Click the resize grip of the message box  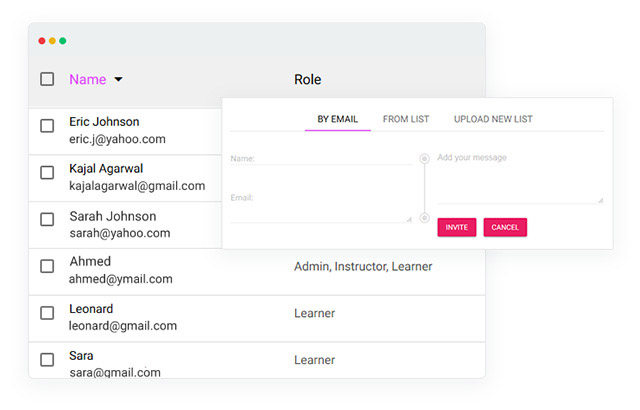(x=600, y=199)
